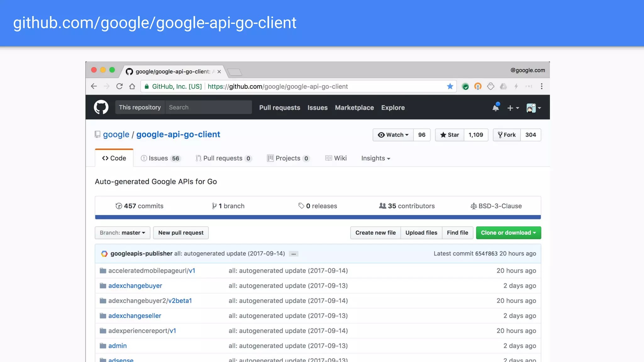
Task: Open adexperiencereport/v1 folder
Action: [142, 331]
